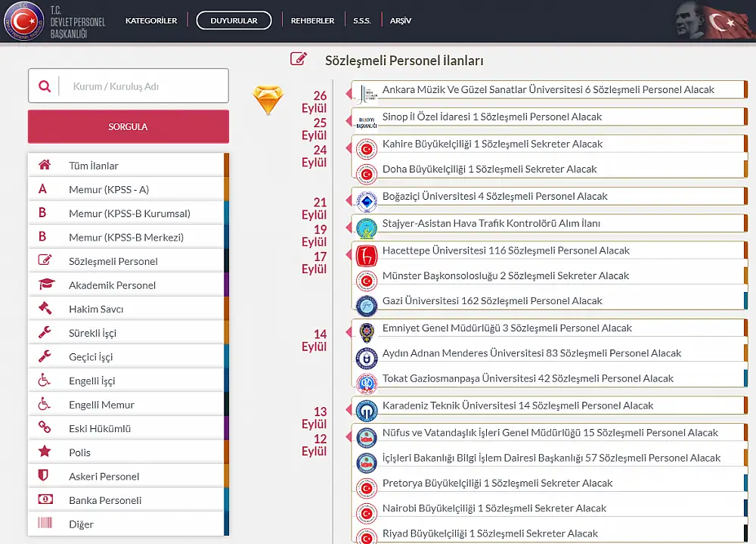The height and width of the screenshot is (544, 756).
Task: Click the Karadeniz Teknik Üniversitesi logo
Action: (x=367, y=412)
